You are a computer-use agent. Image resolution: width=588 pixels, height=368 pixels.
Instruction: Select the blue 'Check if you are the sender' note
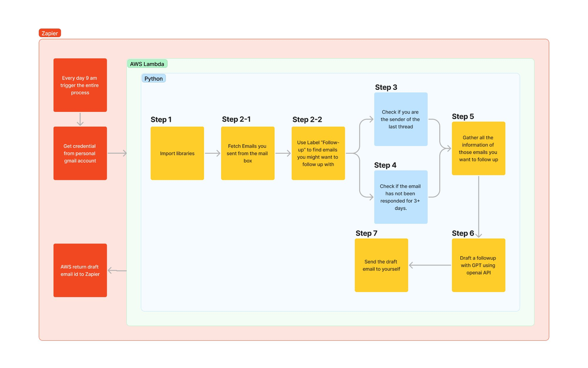401,119
